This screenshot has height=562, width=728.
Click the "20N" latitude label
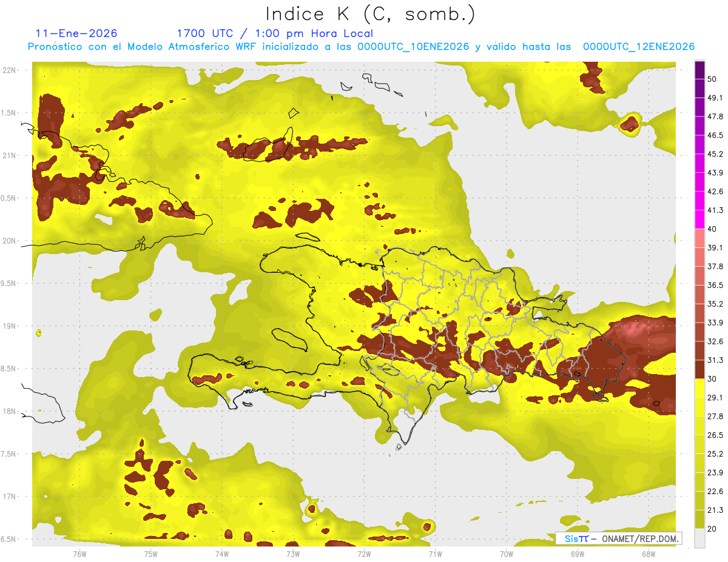(9, 241)
